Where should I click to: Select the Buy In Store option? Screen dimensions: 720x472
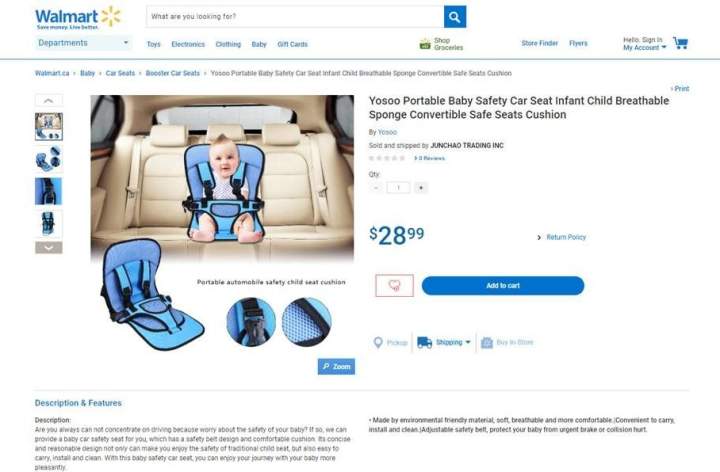507,343
